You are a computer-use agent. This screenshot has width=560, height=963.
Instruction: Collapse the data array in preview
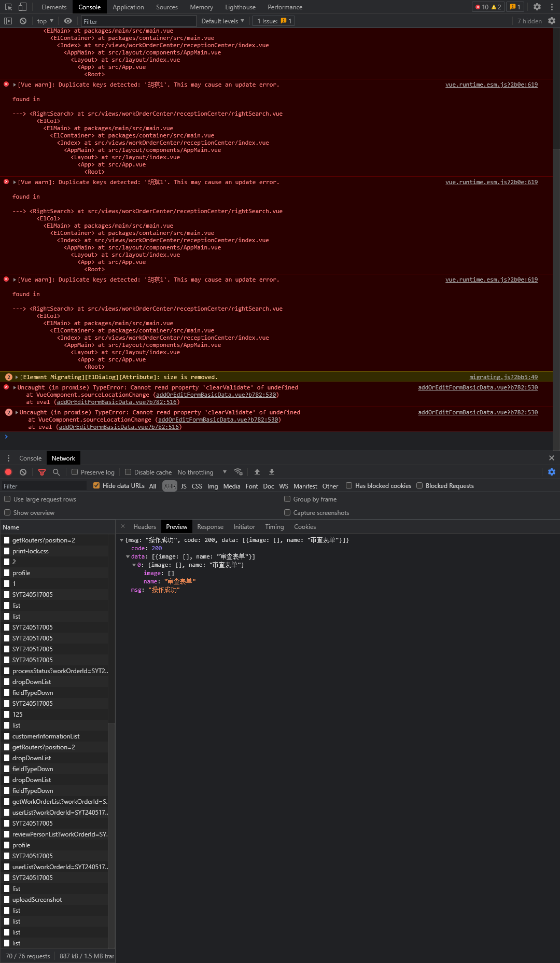[128, 557]
